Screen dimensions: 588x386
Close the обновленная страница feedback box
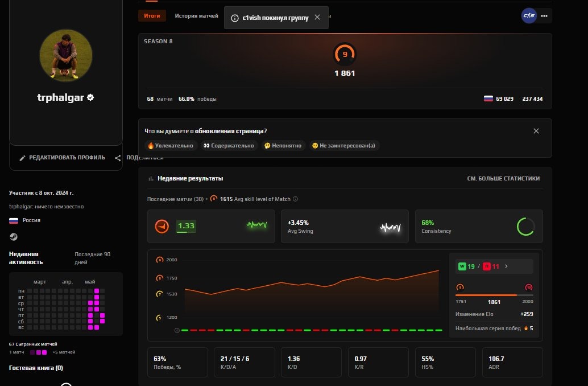point(536,131)
